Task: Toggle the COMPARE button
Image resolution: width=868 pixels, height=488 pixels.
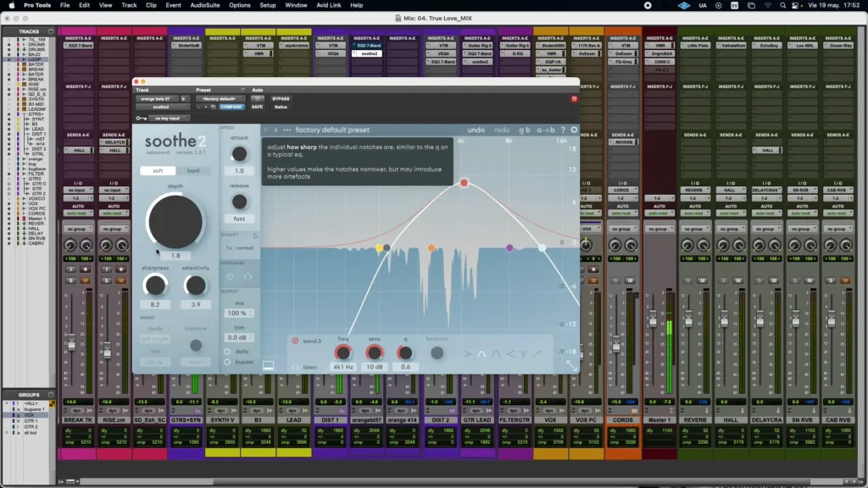Action: 231,107
